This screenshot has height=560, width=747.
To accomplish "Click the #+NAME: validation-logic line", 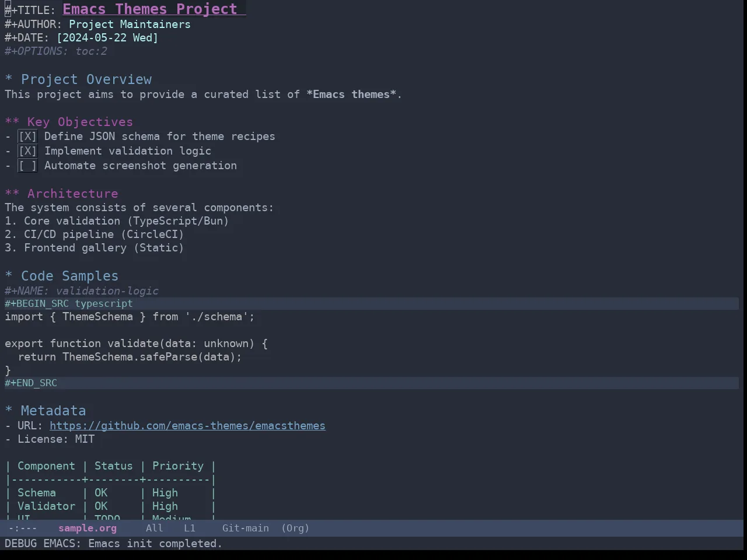I will pyautogui.click(x=82, y=291).
